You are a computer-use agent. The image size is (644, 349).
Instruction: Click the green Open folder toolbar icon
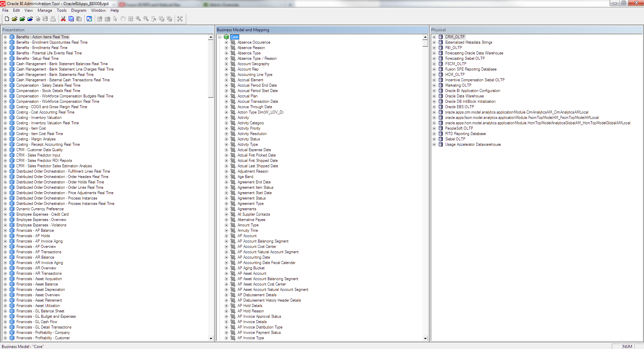[x=22, y=19]
